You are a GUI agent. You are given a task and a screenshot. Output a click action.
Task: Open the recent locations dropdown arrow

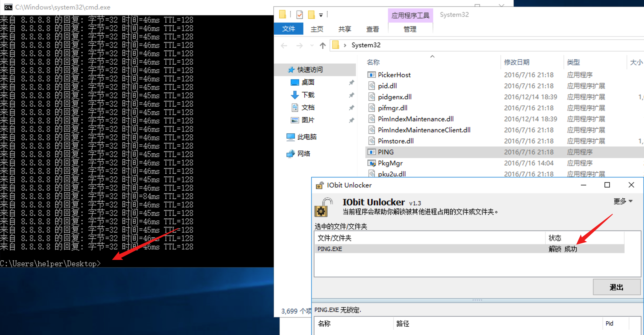[312, 46]
